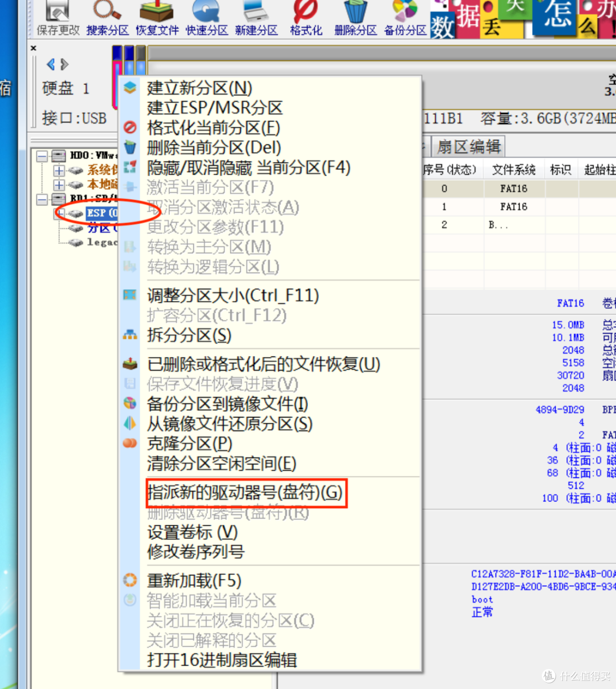616x689 pixels.
Task: Select the highlighted ESP partition tree item
Action: click(102, 213)
